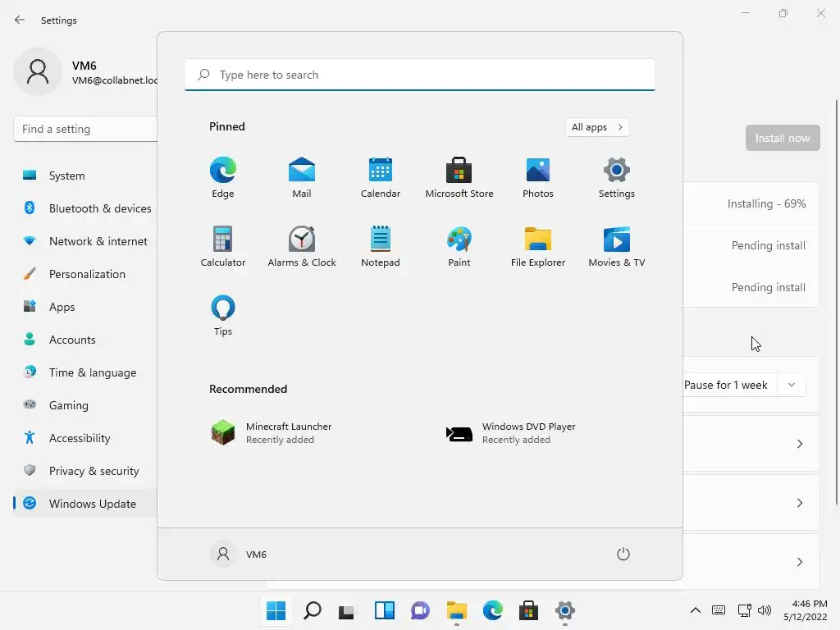This screenshot has height=630, width=840.
Task: Focus the Type here to search box
Action: click(420, 75)
